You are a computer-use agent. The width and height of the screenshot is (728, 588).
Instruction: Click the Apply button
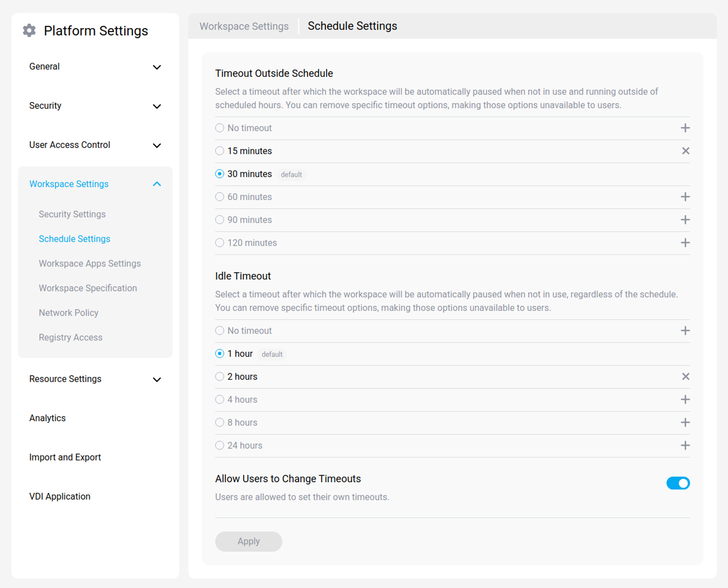(248, 541)
